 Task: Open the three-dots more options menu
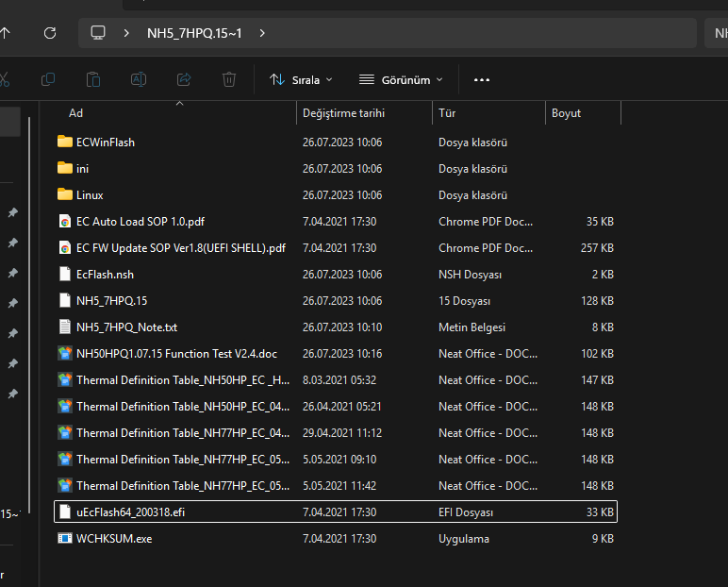pyautogui.click(x=482, y=80)
